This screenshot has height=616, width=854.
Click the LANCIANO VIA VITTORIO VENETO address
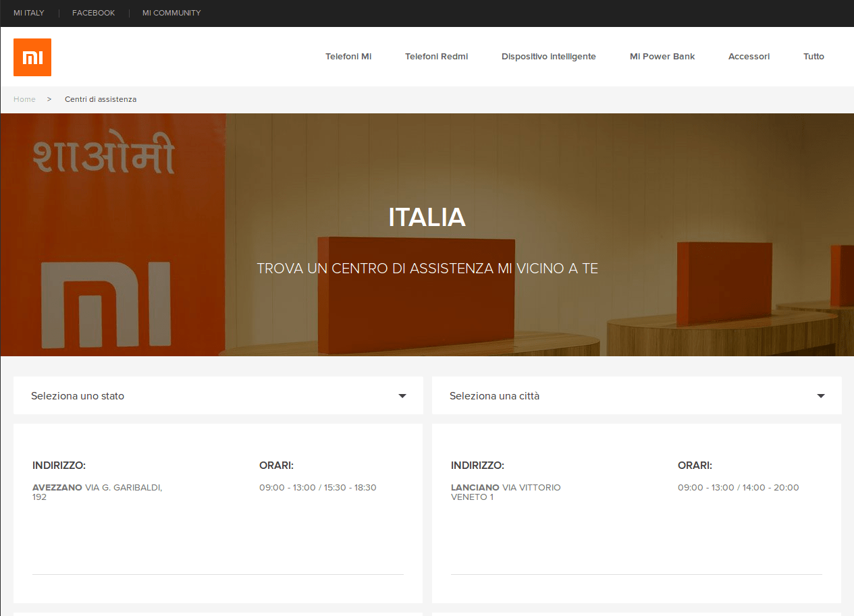pos(506,492)
